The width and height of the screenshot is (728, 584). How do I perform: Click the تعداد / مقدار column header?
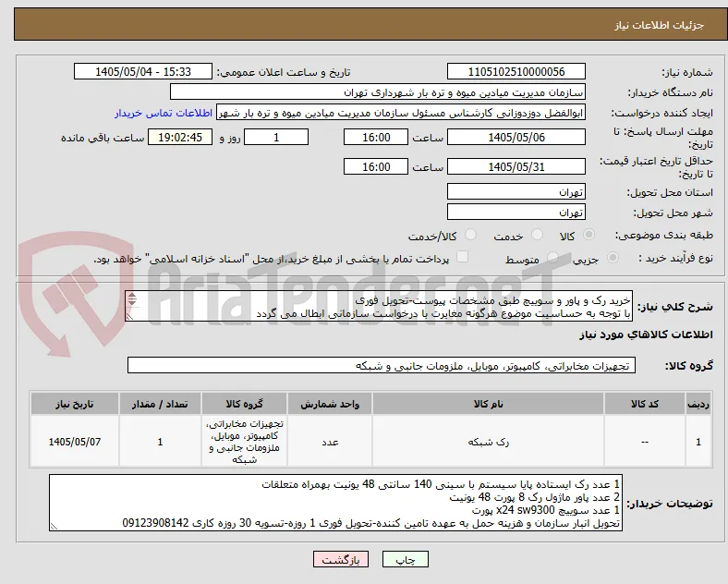pos(160,404)
